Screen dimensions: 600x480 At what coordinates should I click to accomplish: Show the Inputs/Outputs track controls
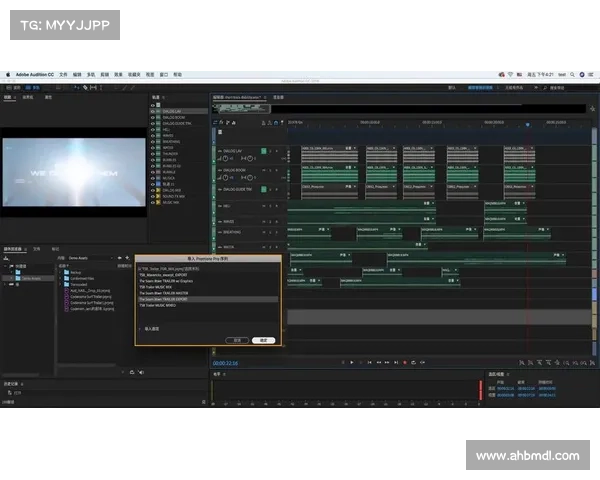point(215,122)
